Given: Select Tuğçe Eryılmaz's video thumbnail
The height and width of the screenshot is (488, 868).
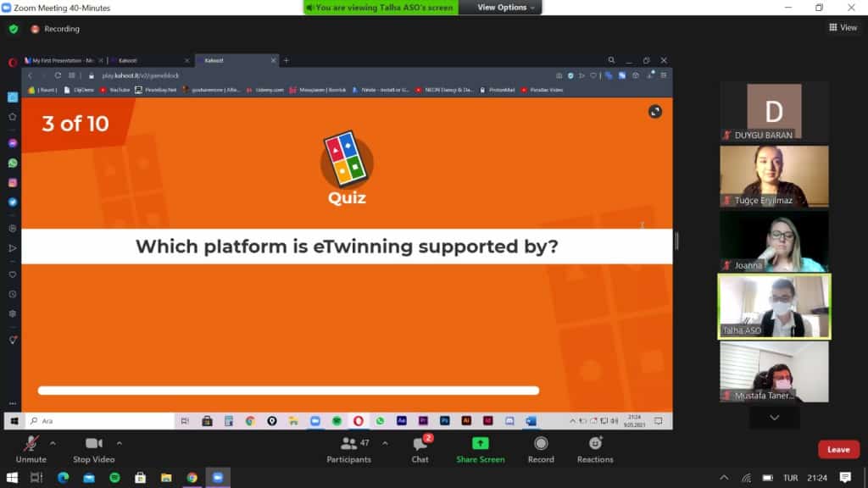Looking at the screenshot, I should point(774,176).
